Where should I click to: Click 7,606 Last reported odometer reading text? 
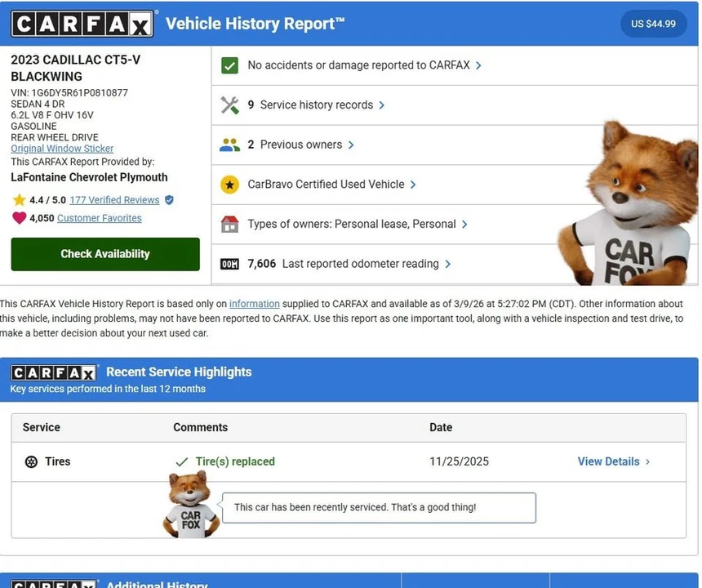[x=344, y=265]
